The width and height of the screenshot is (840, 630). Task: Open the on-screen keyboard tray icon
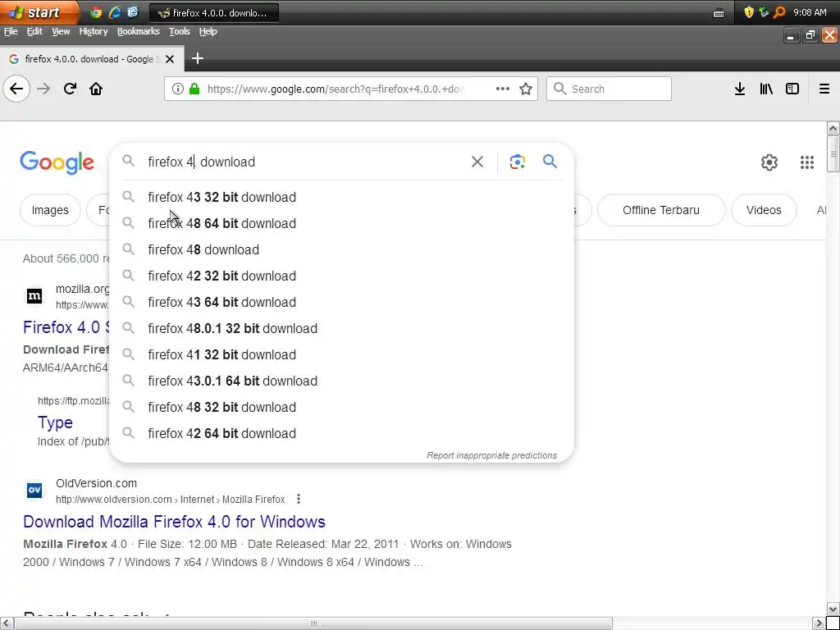719,13
